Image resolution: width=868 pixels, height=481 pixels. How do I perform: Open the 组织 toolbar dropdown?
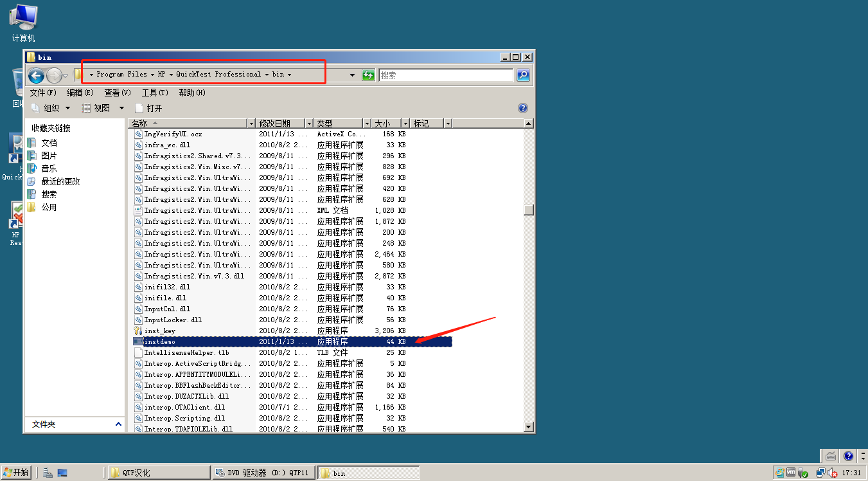point(50,108)
